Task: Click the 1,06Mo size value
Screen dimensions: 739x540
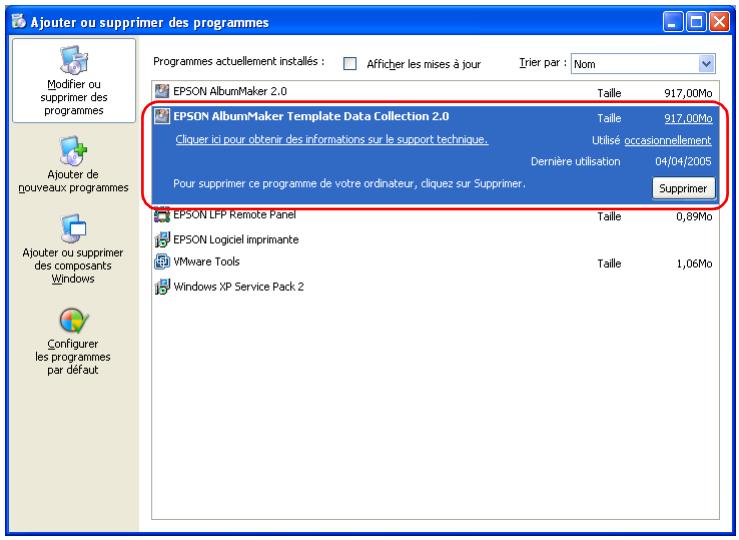Action: point(694,263)
